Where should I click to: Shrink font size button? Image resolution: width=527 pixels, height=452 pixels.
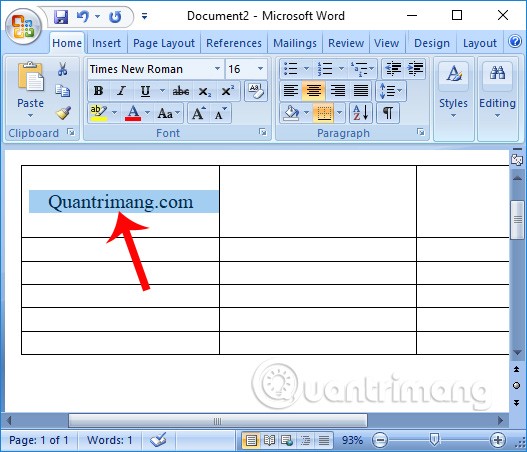point(220,114)
